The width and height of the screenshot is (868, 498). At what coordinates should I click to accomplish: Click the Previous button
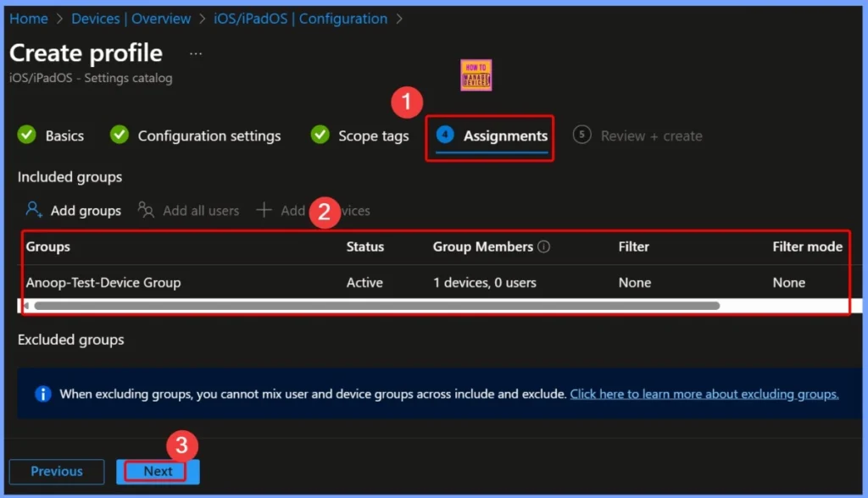(56, 471)
